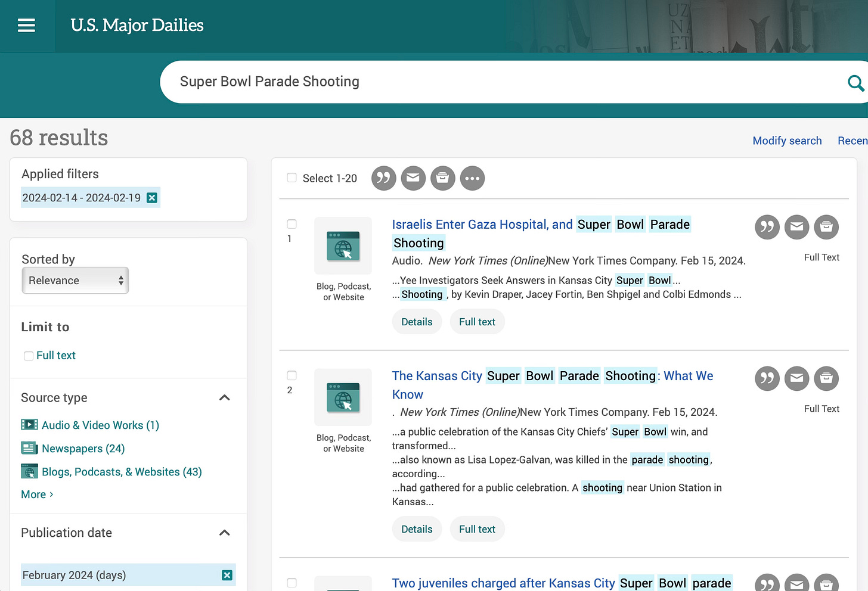Viewport: 868px width, 591px height.
Task: Email the Israelis Enter Gaza Hospital result
Action: [796, 227]
